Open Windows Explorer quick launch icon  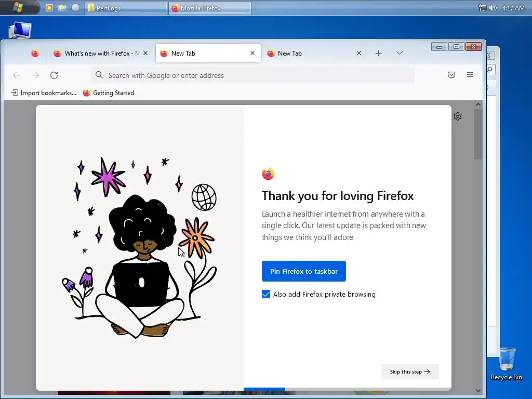pyautogui.click(x=62, y=8)
